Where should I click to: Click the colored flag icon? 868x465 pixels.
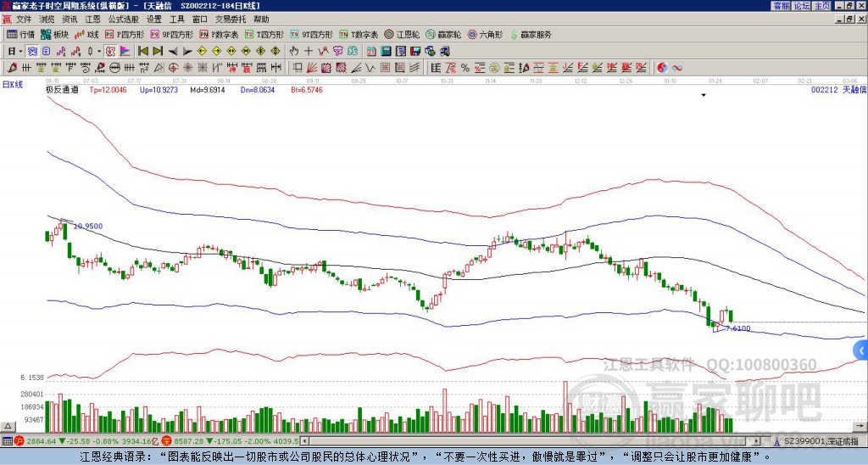point(125,52)
